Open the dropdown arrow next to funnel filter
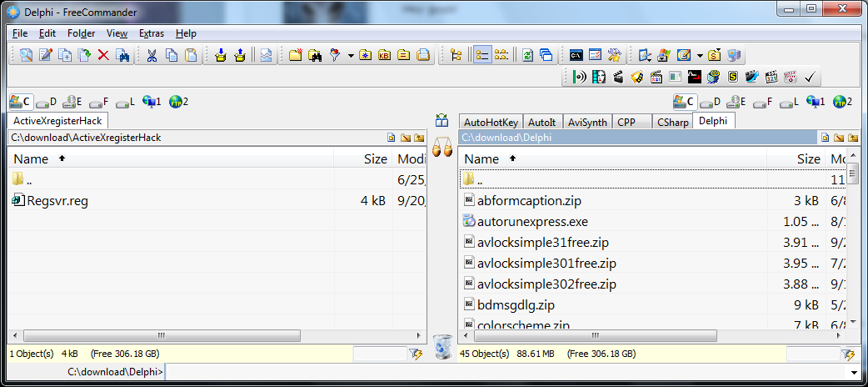 [351, 56]
